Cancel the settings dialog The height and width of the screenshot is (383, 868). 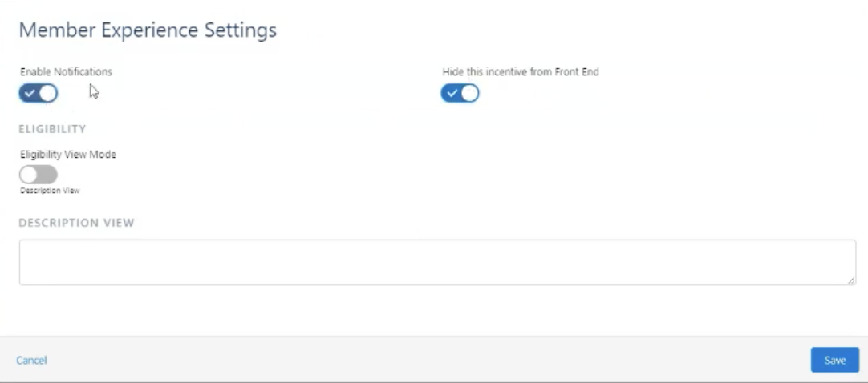tap(31, 361)
